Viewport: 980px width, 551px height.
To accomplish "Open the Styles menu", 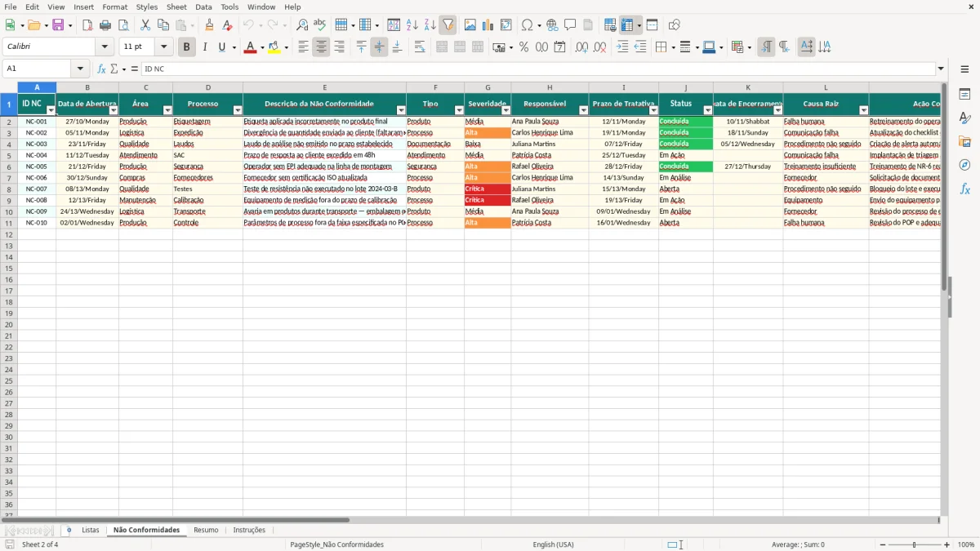I will coord(147,7).
